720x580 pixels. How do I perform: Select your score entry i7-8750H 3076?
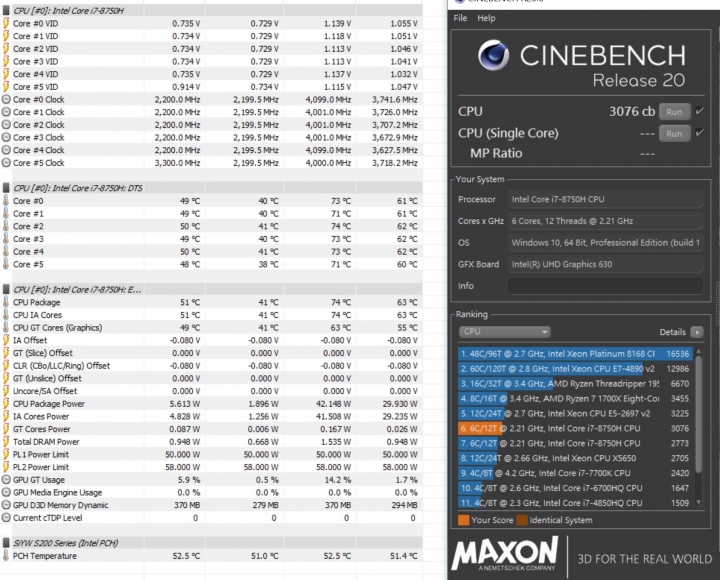tap(575, 428)
